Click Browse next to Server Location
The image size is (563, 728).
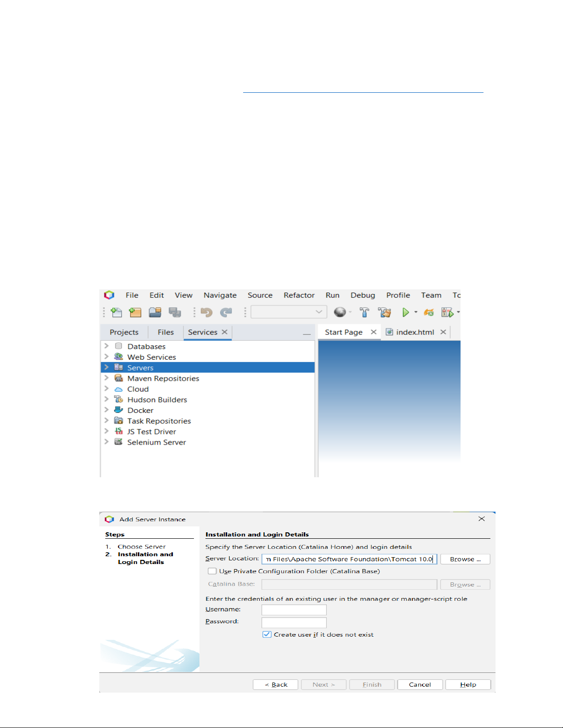pos(465,559)
